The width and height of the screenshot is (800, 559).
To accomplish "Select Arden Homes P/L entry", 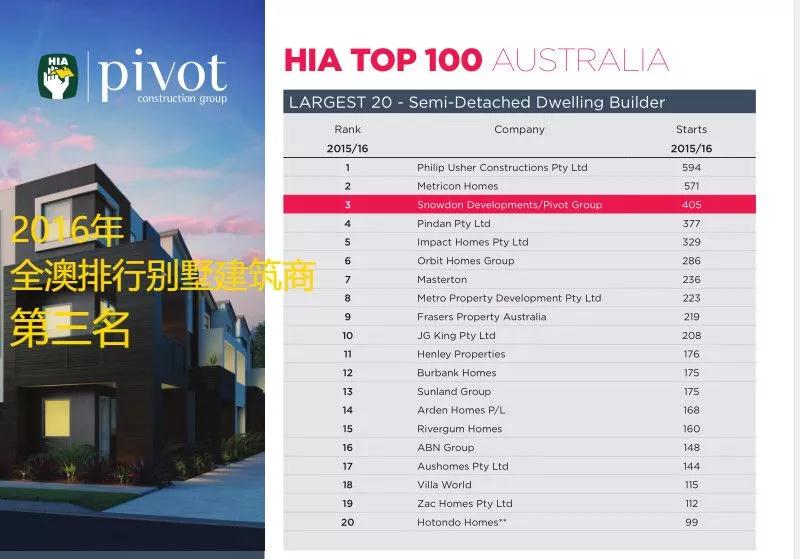I will 461,410.
